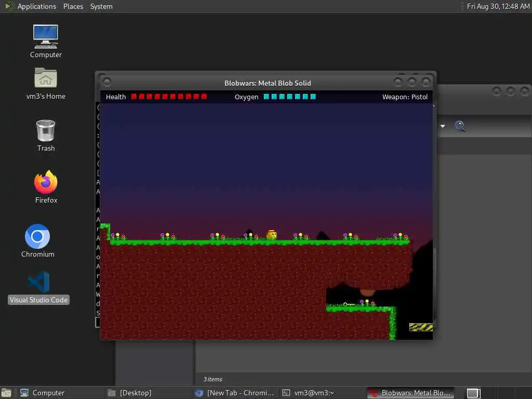Expand the dropdown arrow beside the search icon
532x399 pixels.
click(x=443, y=126)
